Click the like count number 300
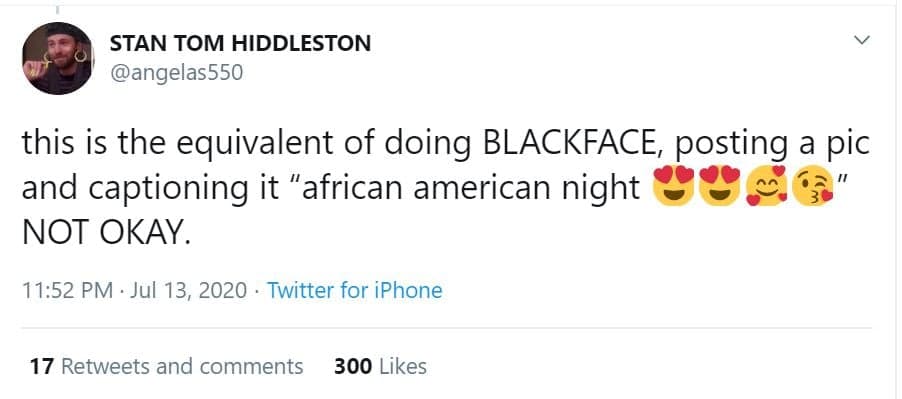The image size is (902, 399). tap(353, 366)
